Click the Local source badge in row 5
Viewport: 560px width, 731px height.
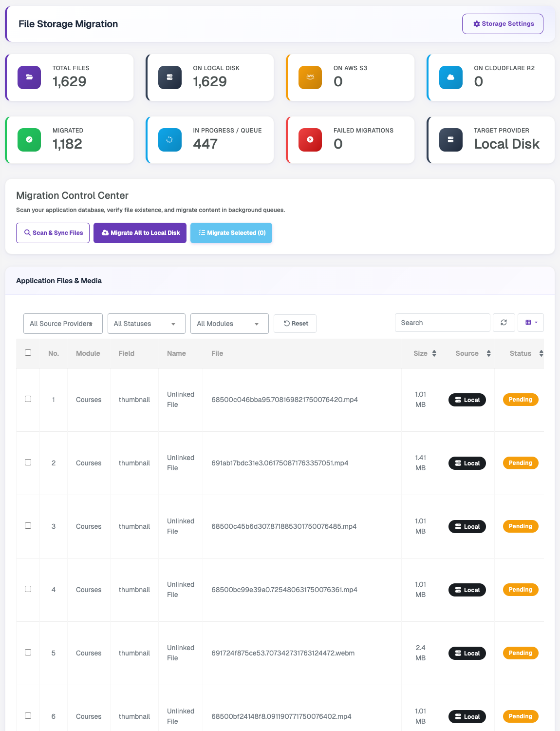(467, 653)
